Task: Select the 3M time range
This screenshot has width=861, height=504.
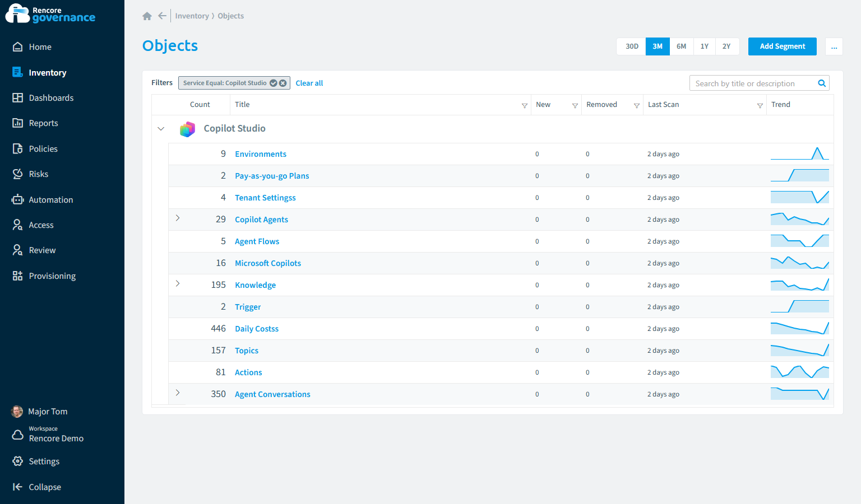Action: 658,46
